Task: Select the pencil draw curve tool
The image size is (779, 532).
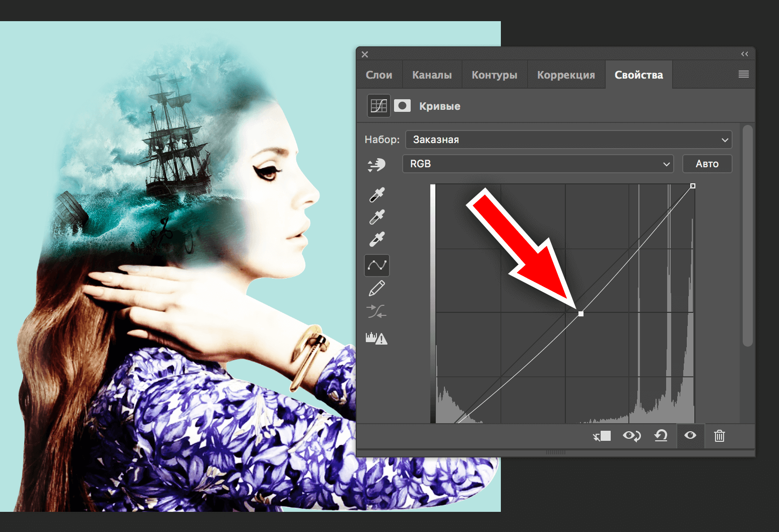Action: (x=377, y=288)
